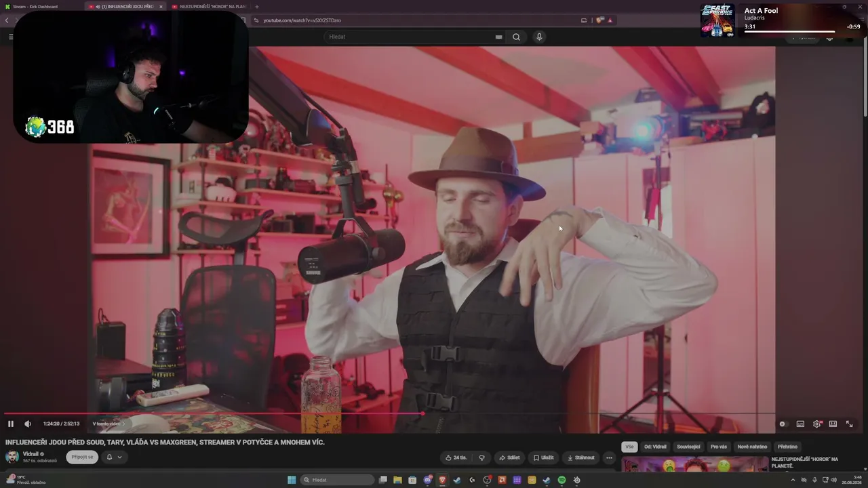Mute the video player volume
Viewport: 868px width, 488px height.
28,424
